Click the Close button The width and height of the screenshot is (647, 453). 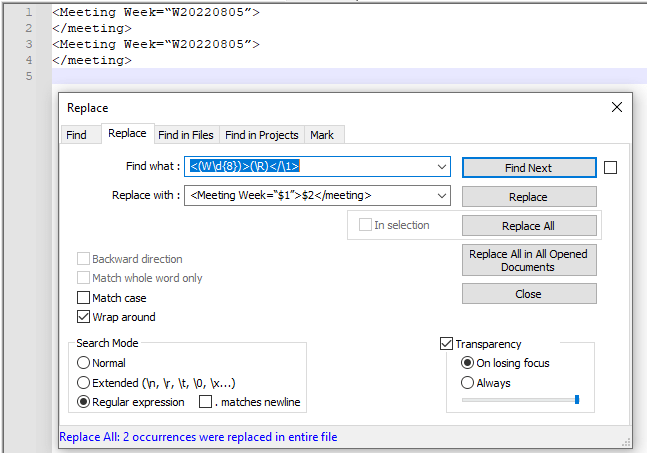[529, 294]
